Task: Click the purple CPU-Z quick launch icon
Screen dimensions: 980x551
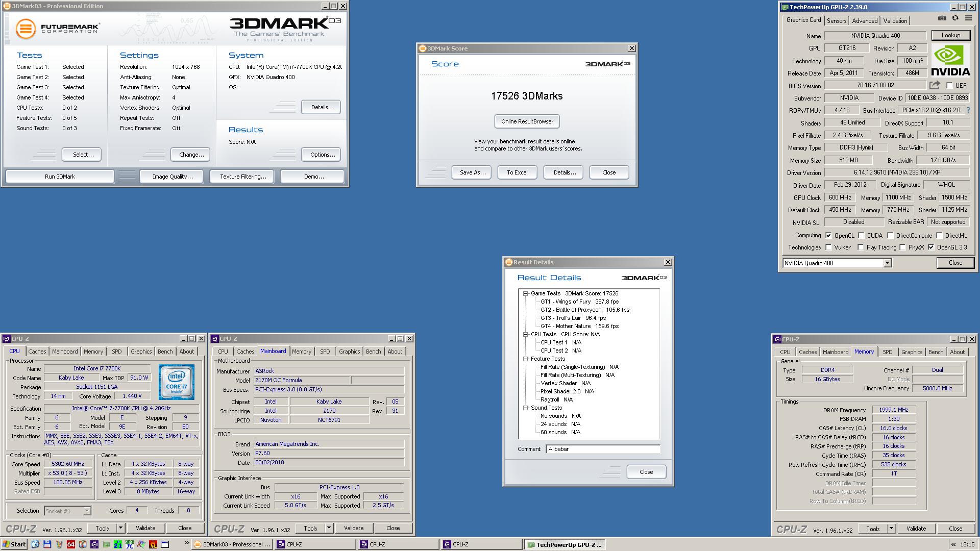Action: (x=94, y=544)
